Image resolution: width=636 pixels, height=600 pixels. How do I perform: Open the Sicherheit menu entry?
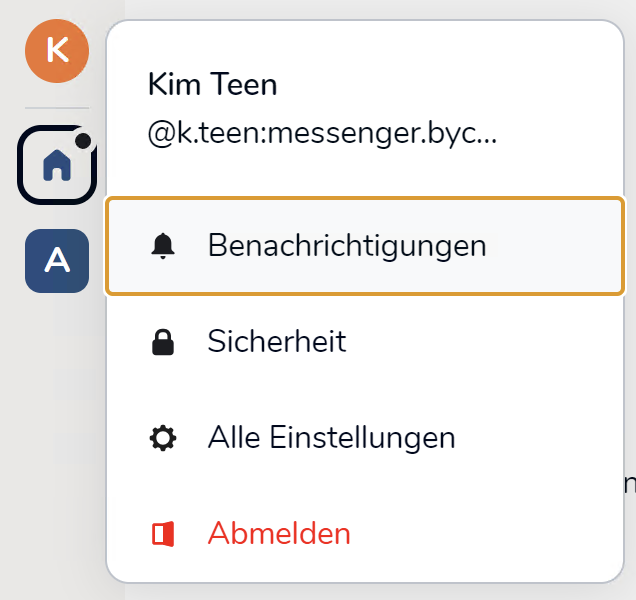tap(277, 342)
